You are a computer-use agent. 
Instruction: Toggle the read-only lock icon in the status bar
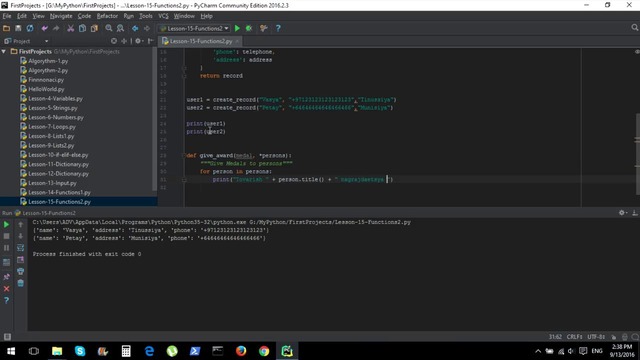coord(613,337)
